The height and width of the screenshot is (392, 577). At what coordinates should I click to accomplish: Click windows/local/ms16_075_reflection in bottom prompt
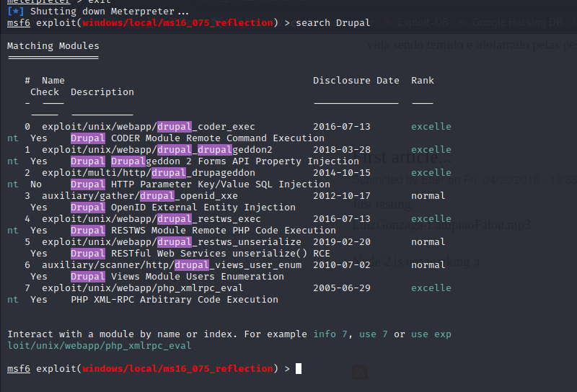tap(177, 368)
